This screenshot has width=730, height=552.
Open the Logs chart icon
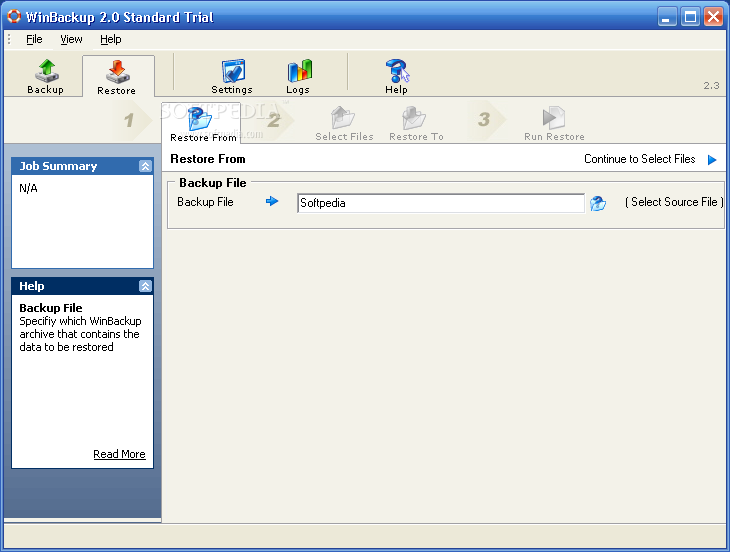point(299,71)
